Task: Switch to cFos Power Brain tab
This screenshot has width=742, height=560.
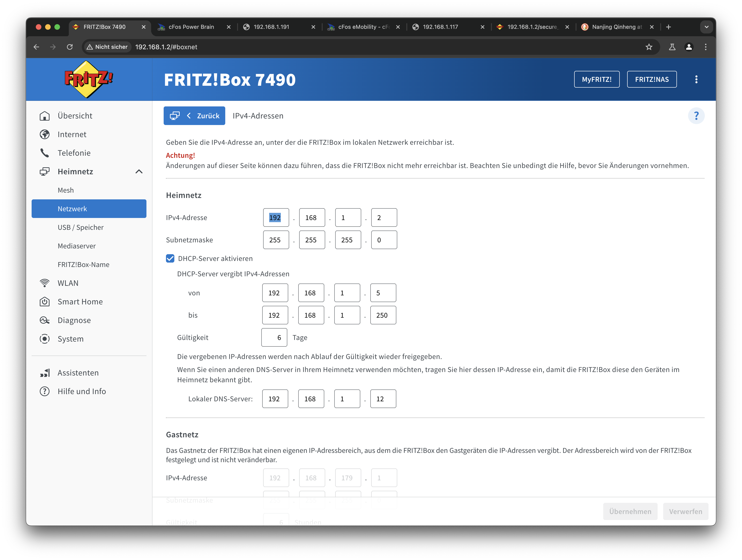Action: 191,27
